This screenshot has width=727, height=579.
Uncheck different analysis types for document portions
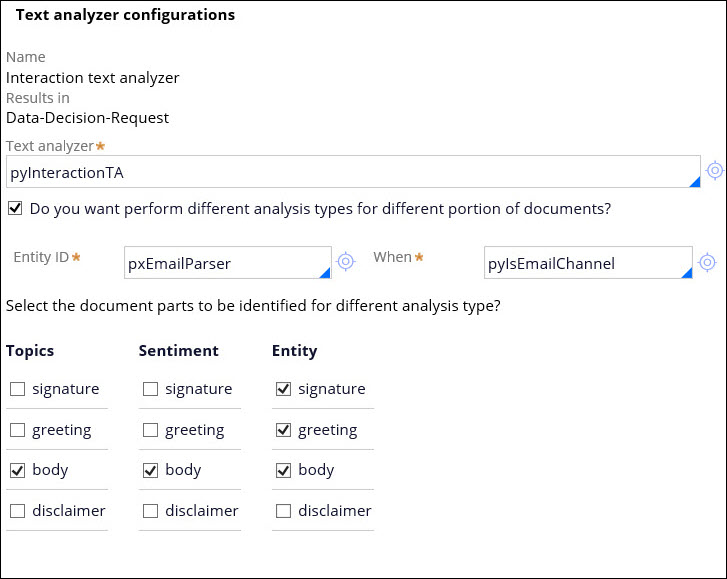coord(15,209)
